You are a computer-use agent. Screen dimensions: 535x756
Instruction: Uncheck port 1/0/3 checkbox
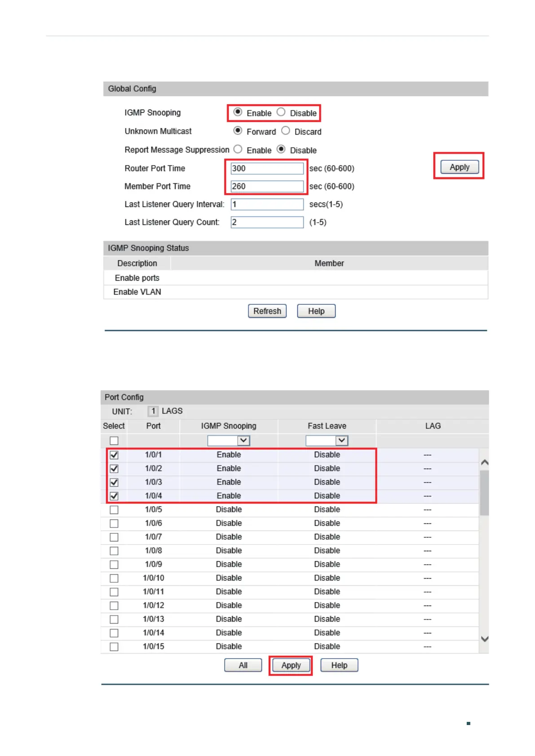coord(114,482)
